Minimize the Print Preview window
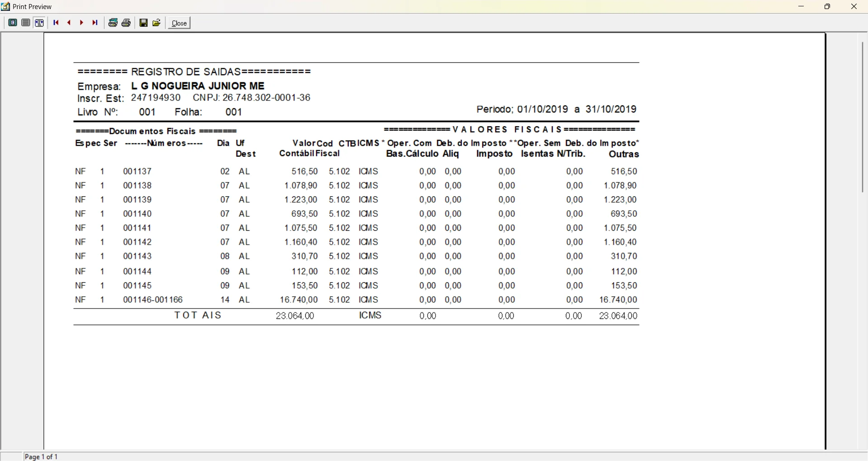Image resolution: width=868 pixels, height=461 pixels. pyautogui.click(x=802, y=7)
